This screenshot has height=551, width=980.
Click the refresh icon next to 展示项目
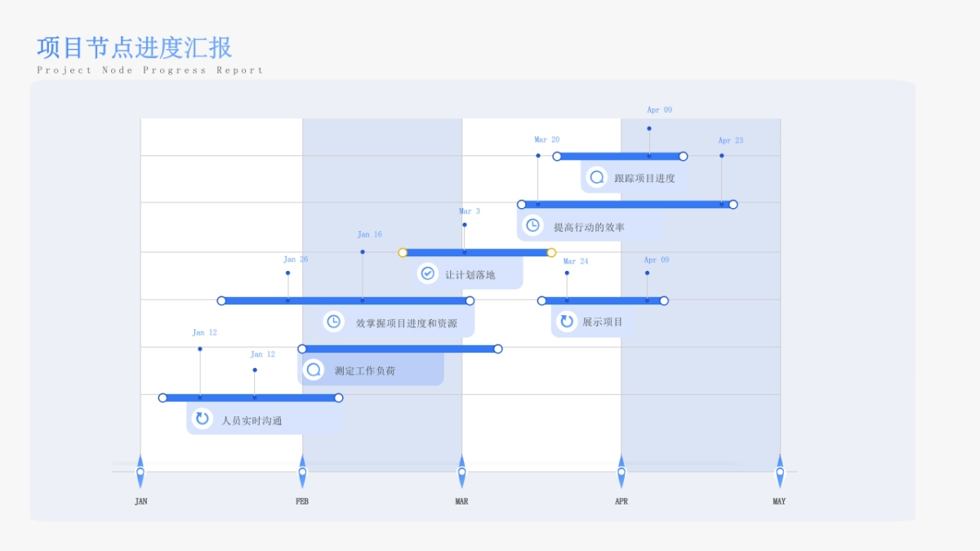point(566,322)
